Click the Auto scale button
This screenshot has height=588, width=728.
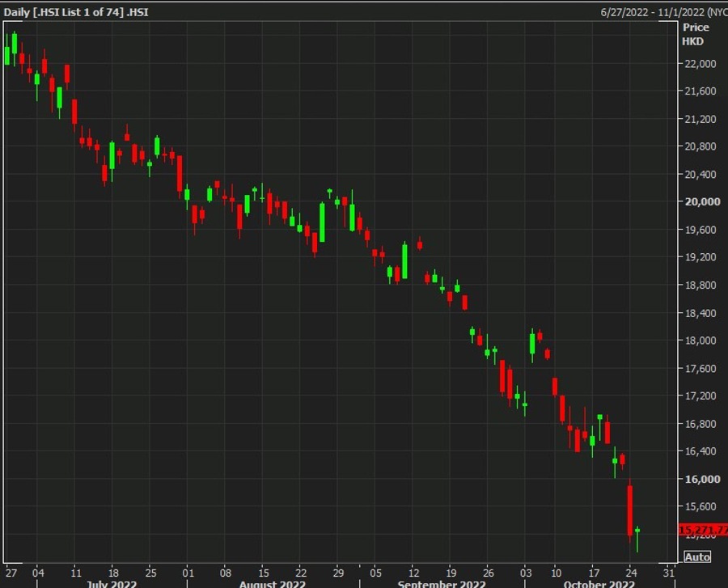click(697, 556)
